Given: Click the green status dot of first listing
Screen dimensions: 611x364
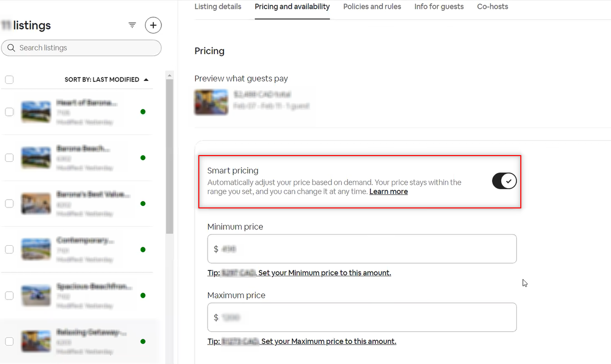Looking at the screenshot, I should (x=143, y=111).
